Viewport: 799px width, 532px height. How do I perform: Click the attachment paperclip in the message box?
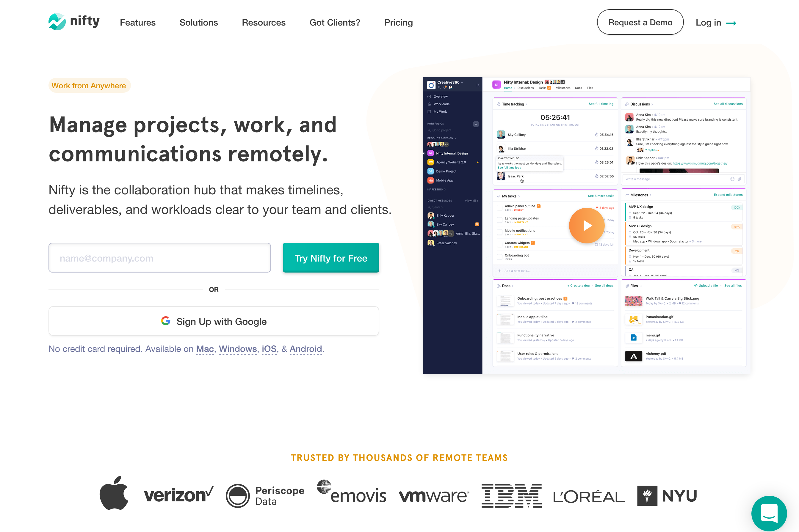[739, 179]
